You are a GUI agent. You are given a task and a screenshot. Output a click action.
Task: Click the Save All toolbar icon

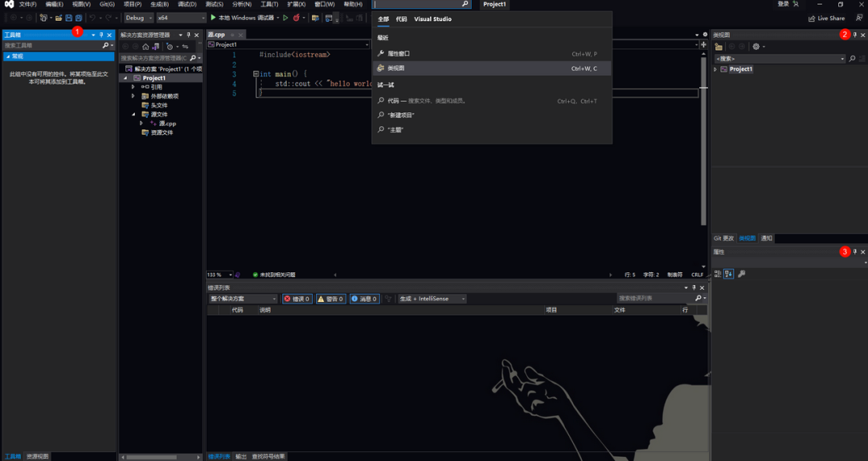(x=79, y=18)
